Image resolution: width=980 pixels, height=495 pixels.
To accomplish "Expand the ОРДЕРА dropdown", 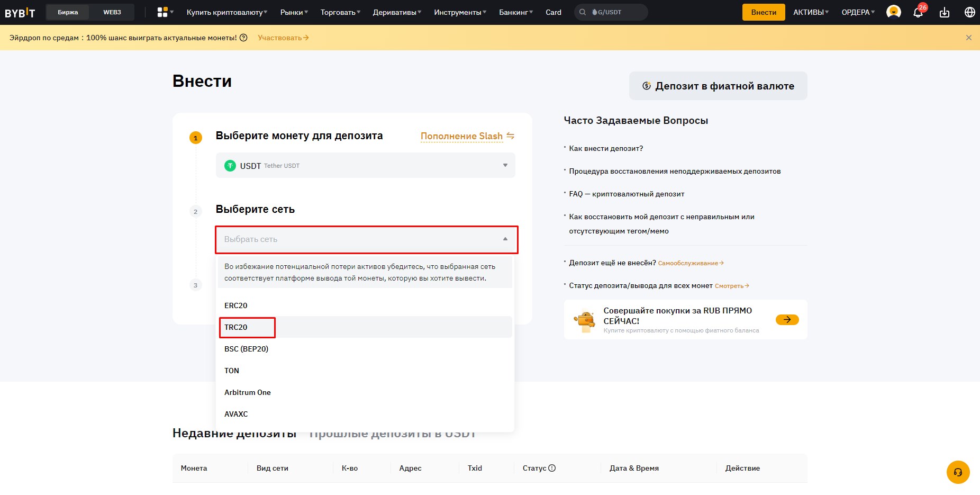I will point(858,12).
